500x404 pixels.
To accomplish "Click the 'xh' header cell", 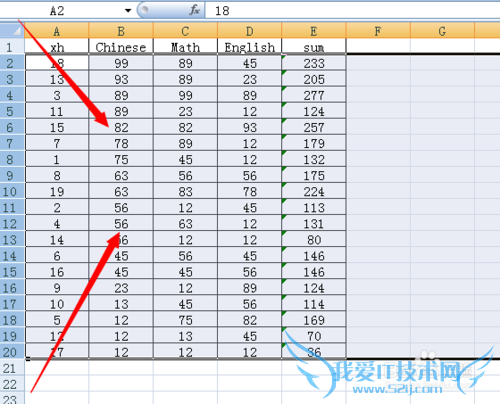I will pos(57,47).
